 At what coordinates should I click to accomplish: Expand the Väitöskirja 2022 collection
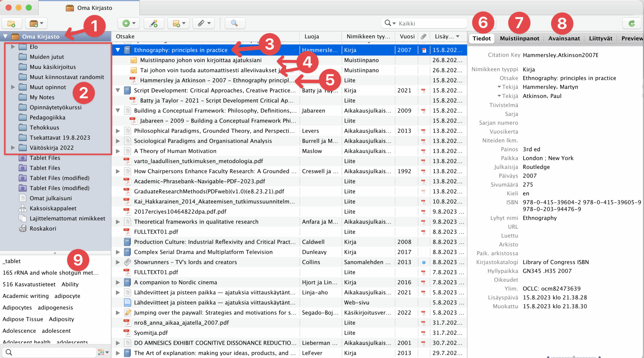[x=13, y=147]
